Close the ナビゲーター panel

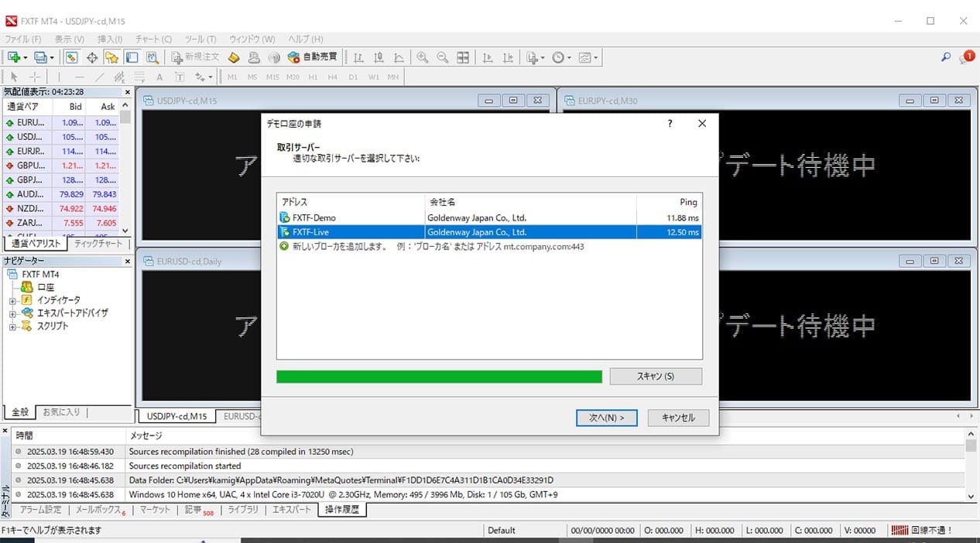pyautogui.click(x=128, y=261)
